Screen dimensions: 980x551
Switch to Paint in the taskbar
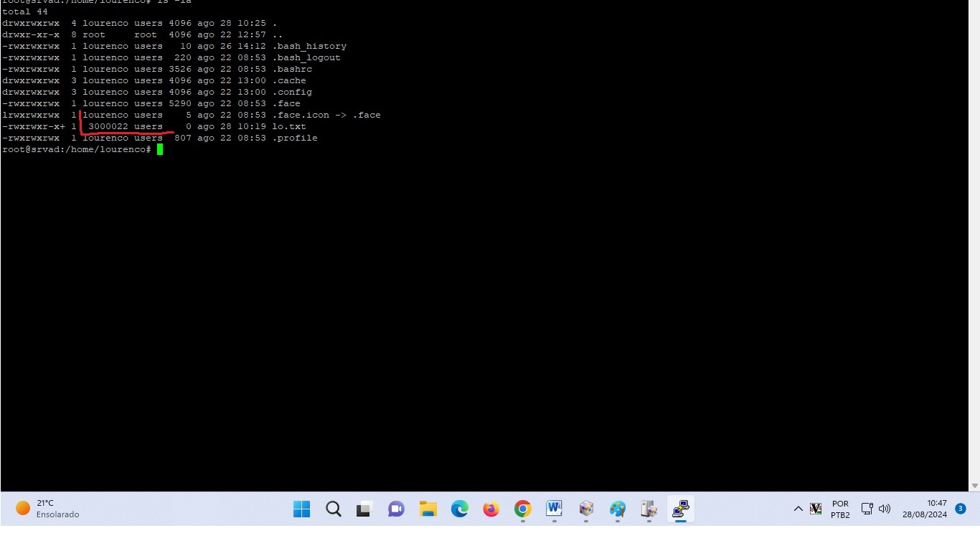click(x=618, y=509)
